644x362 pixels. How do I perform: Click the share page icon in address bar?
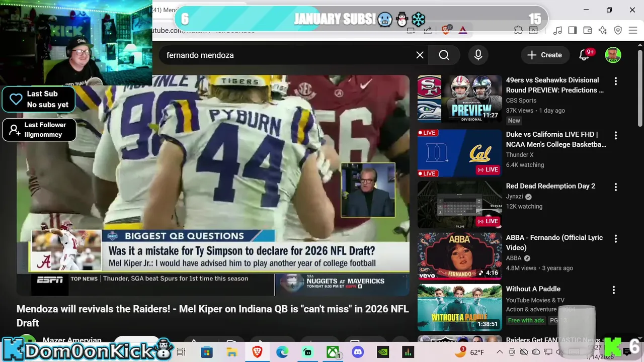tap(428, 31)
